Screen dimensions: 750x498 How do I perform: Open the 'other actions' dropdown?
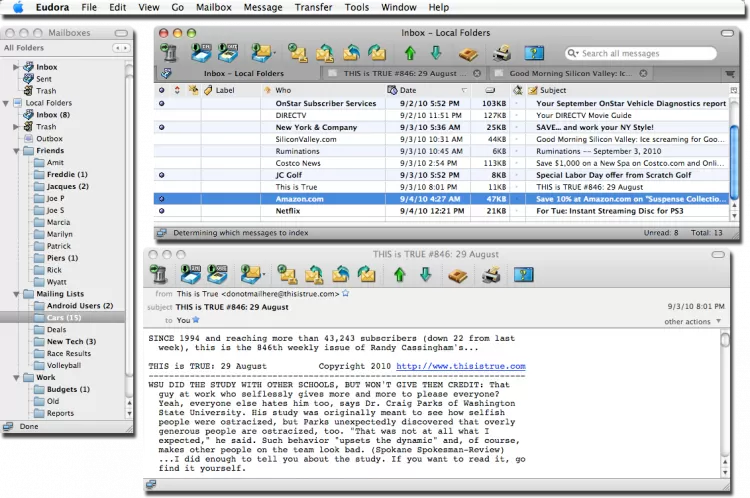coord(692,321)
